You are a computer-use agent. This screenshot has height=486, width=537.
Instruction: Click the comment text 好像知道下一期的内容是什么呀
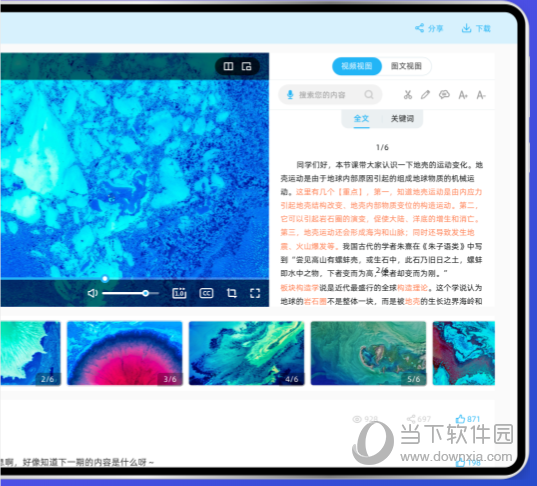(x=85, y=463)
